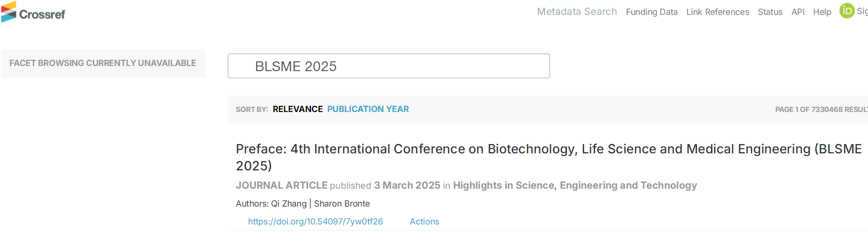Sort results by Relevance
Image resolution: width=868 pixels, height=233 pixels.
(x=297, y=109)
